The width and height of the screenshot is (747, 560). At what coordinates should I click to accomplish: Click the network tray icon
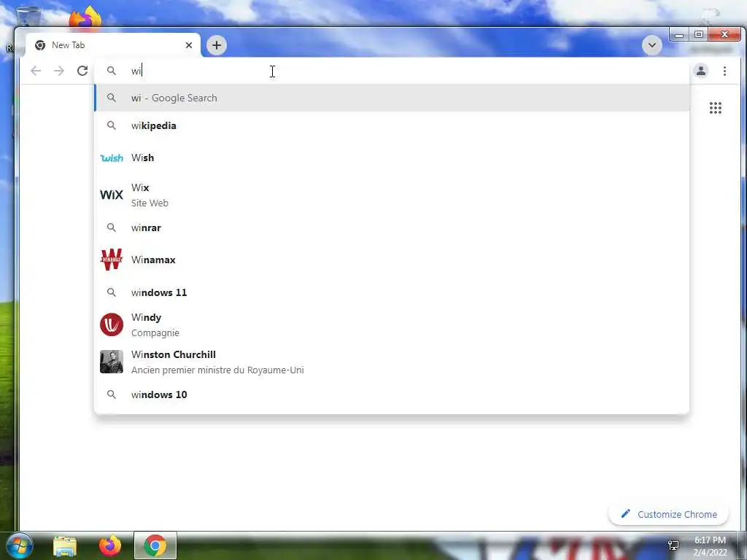pyautogui.click(x=673, y=545)
